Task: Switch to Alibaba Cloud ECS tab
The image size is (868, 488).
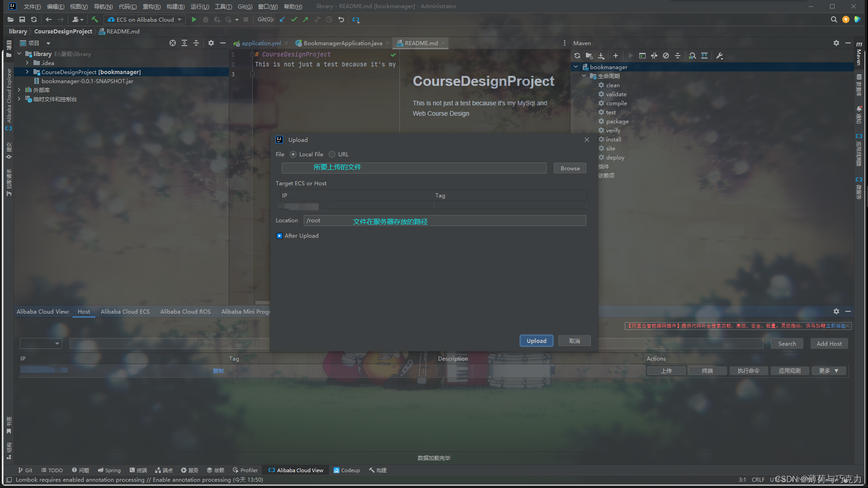Action: pyautogui.click(x=125, y=312)
